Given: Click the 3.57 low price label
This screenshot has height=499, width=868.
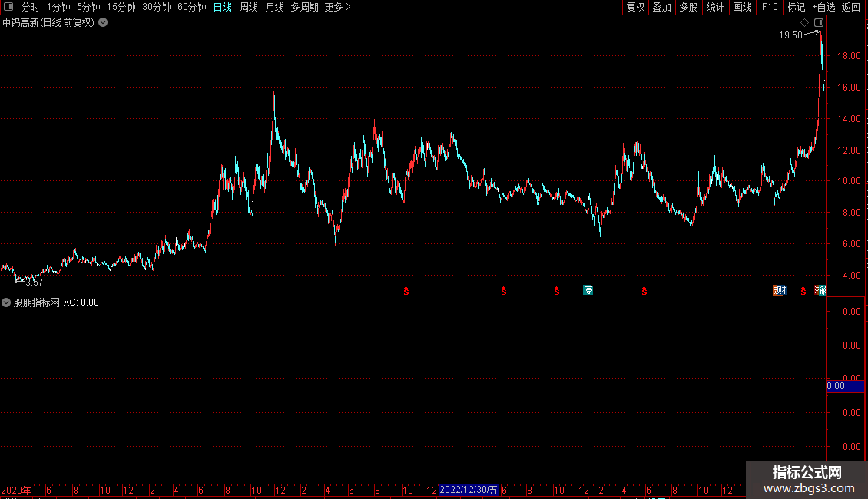Looking at the screenshot, I should (35, 283).
